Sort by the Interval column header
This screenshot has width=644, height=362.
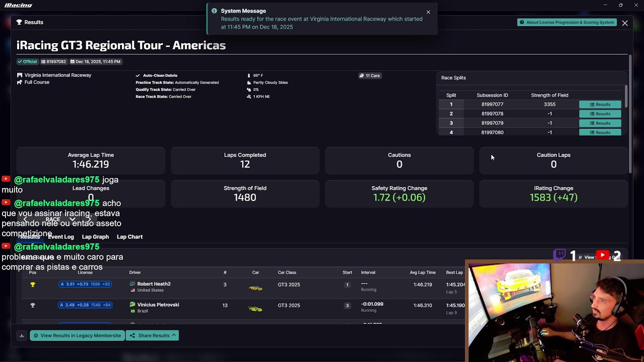coord(368,273)
